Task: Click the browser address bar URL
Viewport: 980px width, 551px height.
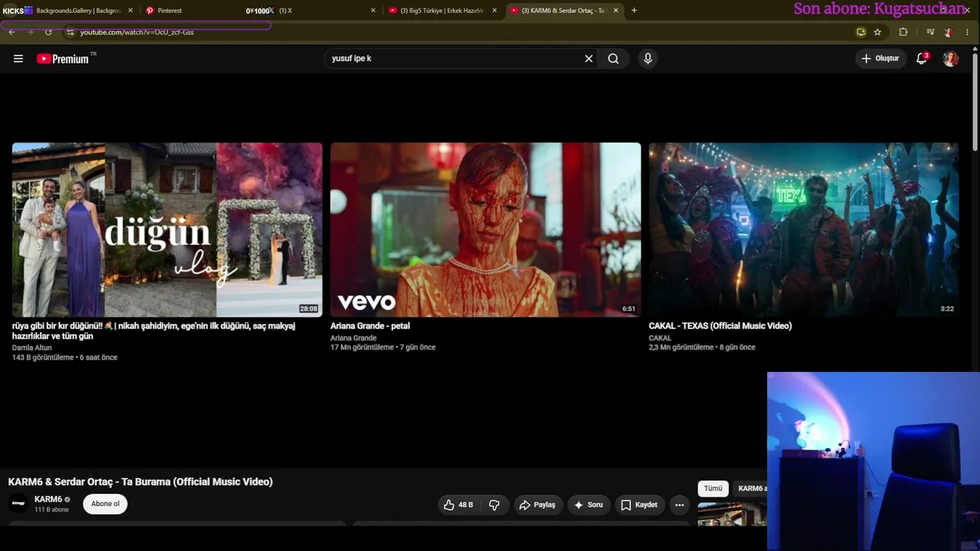Action: (x=137, y=32)
